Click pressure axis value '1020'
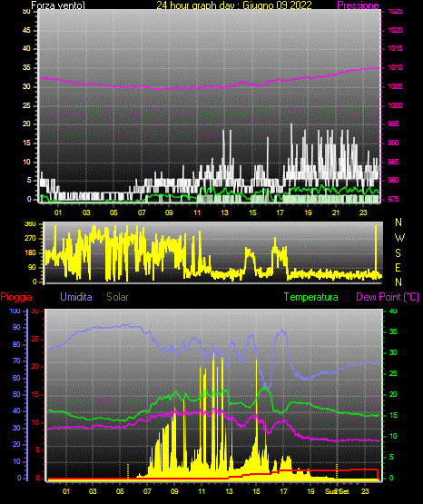This screenshot has width=423, height=504. coord(396,30)
